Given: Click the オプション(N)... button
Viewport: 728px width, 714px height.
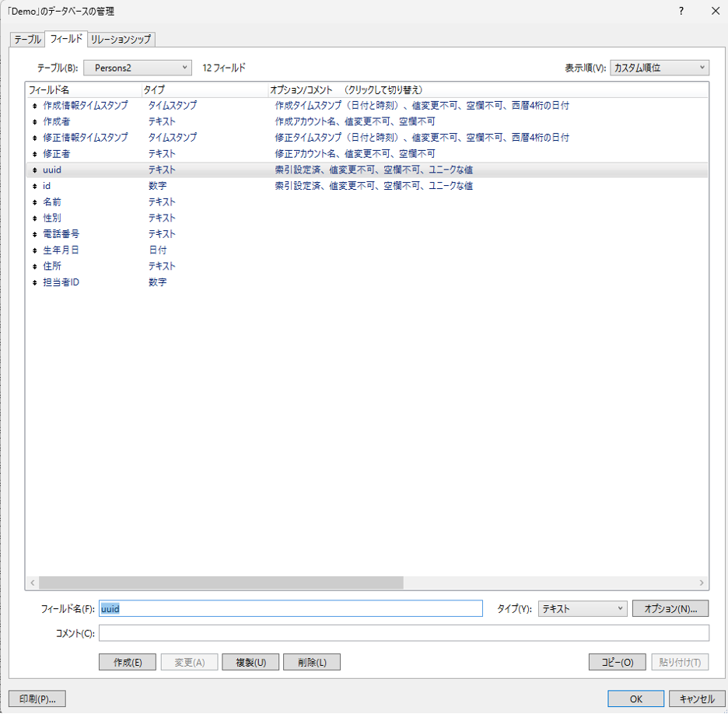Looking at the screenshot, I should point(670,608).
